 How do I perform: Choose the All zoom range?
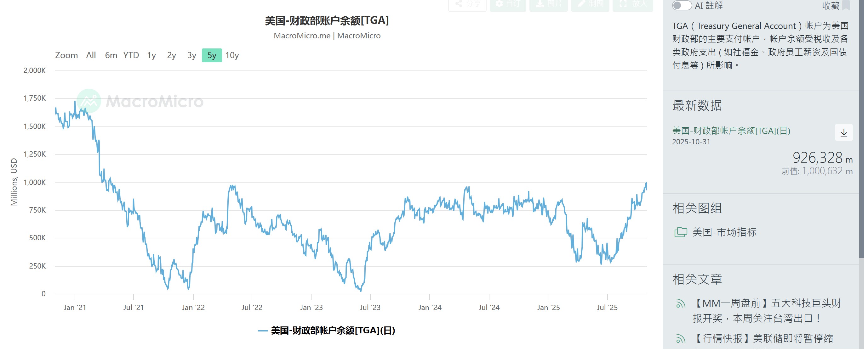click(91, 55)
